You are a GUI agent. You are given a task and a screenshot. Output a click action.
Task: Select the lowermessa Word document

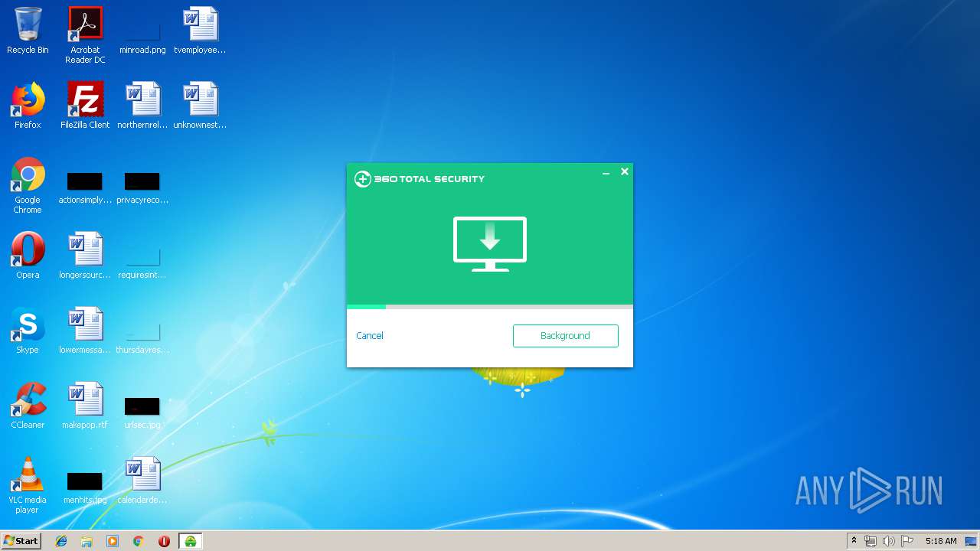pos(85,331)
